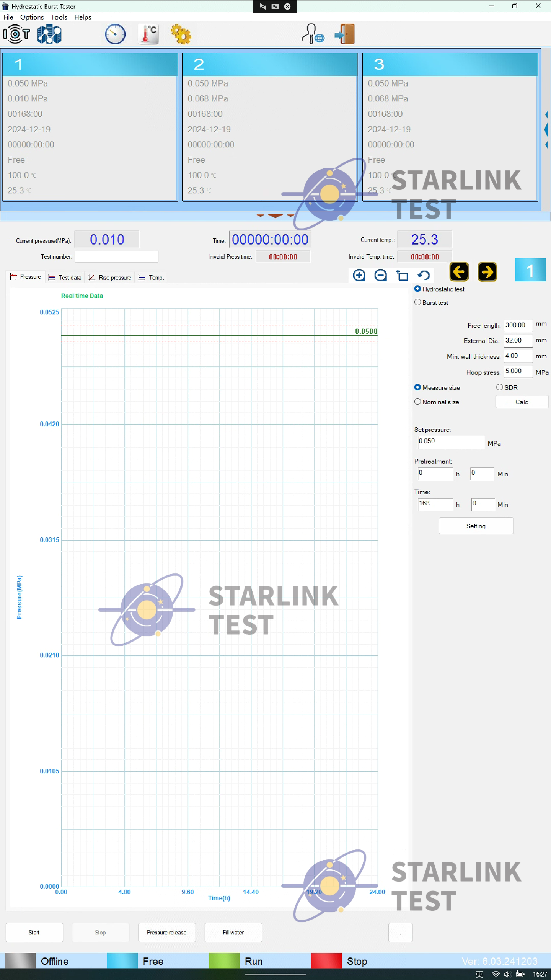551x980 pixels.
Task: Click the Setting button
Action: click(476, 526)
